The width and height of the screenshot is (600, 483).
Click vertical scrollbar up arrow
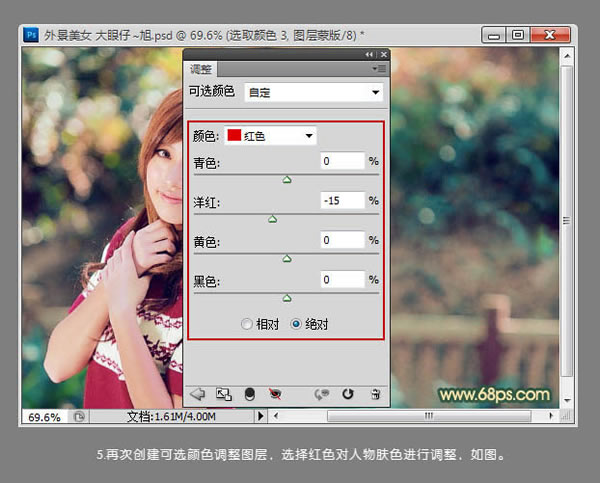coord(567,56)
